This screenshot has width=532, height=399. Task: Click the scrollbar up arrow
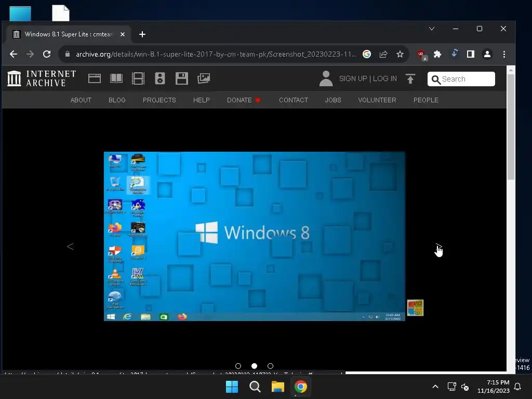click(511, 70)
